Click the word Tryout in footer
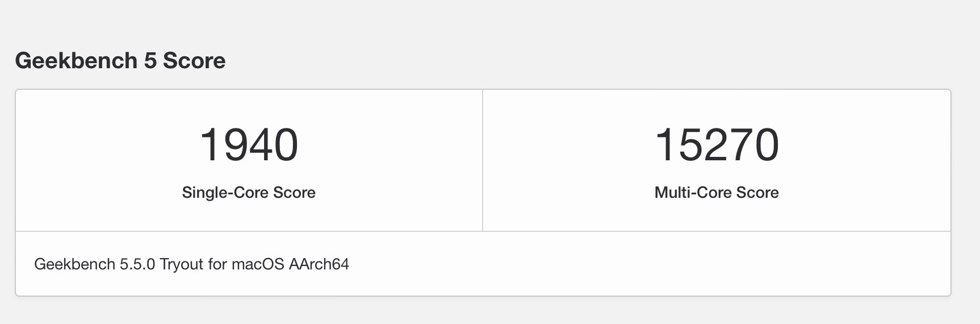The width and height of the screenshot is (980, 324). tap(182, 264)
